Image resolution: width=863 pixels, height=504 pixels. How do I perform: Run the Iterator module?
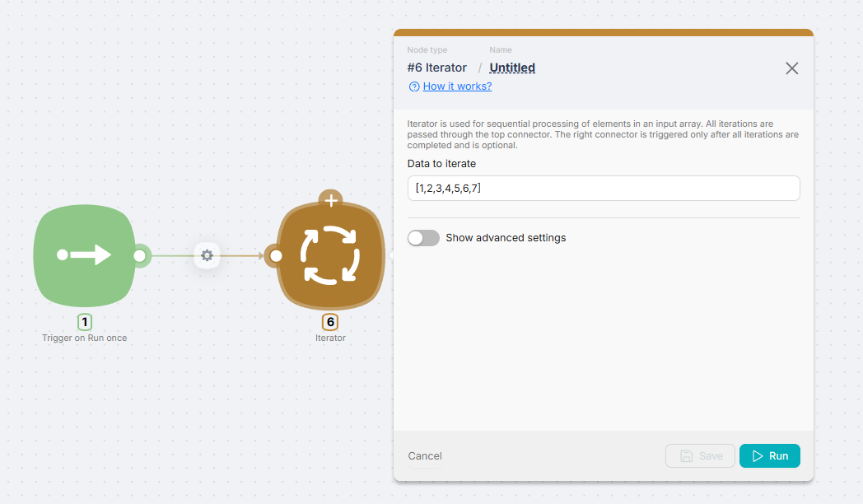(769, 455)
